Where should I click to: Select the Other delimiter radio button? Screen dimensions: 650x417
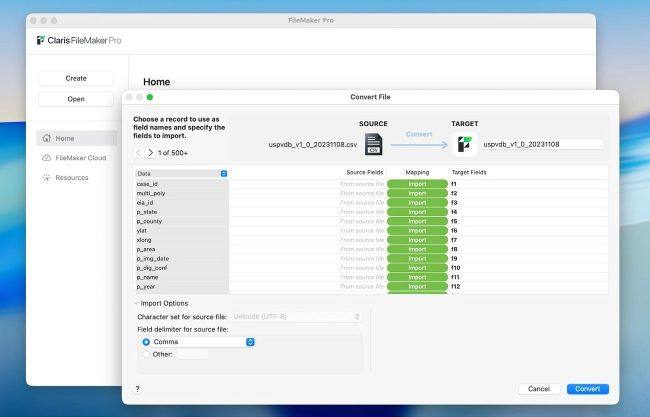146,354
